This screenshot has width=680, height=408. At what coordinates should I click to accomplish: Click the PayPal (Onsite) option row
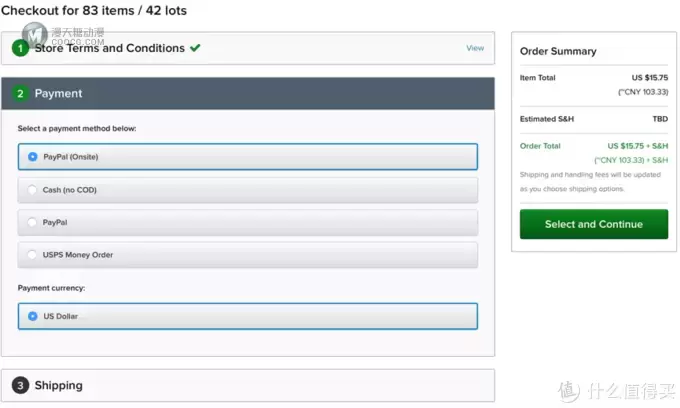pyautogui.click(x=248, y=157)
